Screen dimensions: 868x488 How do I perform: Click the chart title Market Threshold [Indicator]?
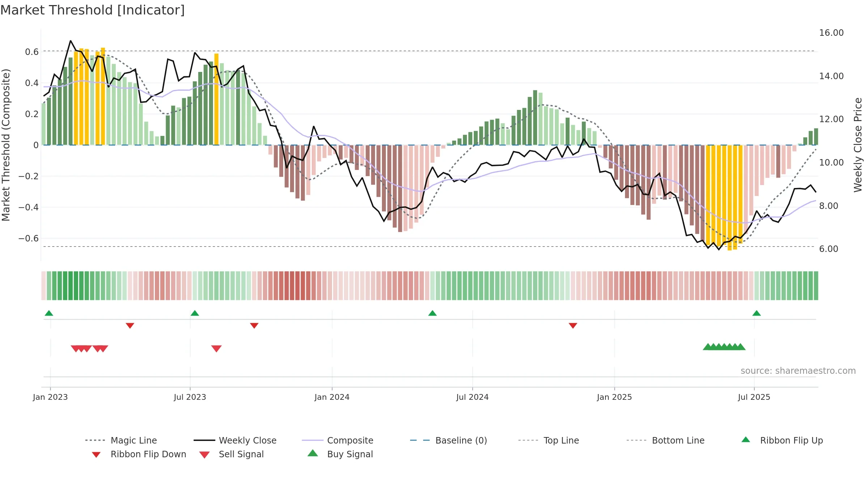[93, 10]
